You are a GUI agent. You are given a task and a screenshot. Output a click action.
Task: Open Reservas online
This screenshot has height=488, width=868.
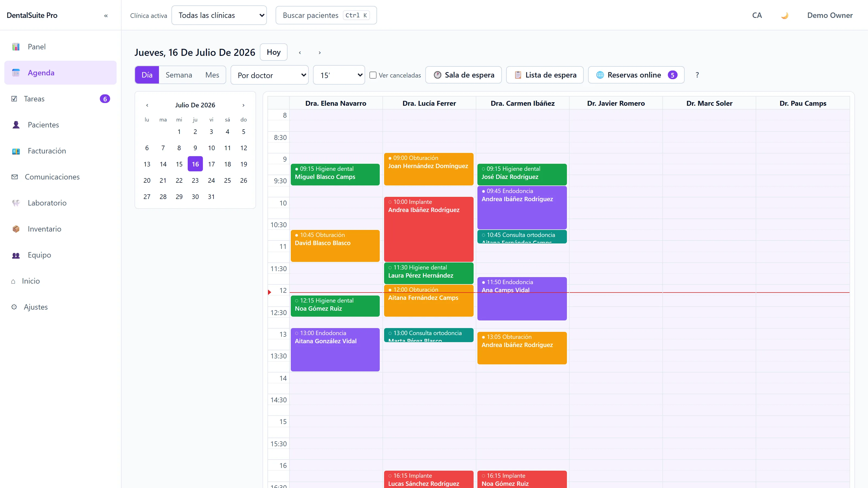point(636,75)
